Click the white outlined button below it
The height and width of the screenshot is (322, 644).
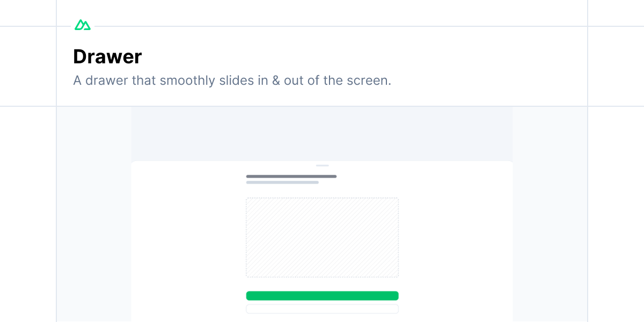pyautogui.click(x=322, y=309)
